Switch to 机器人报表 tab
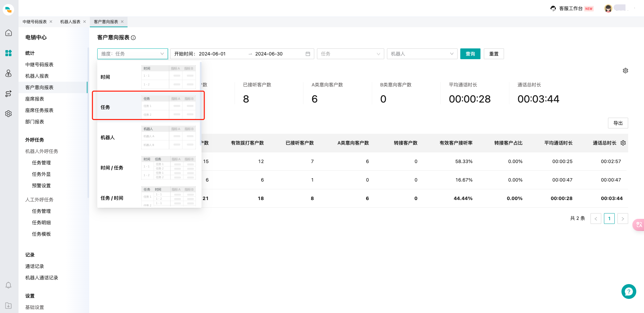The width and height of the screenshot is (644, 313). pos(70,22)
